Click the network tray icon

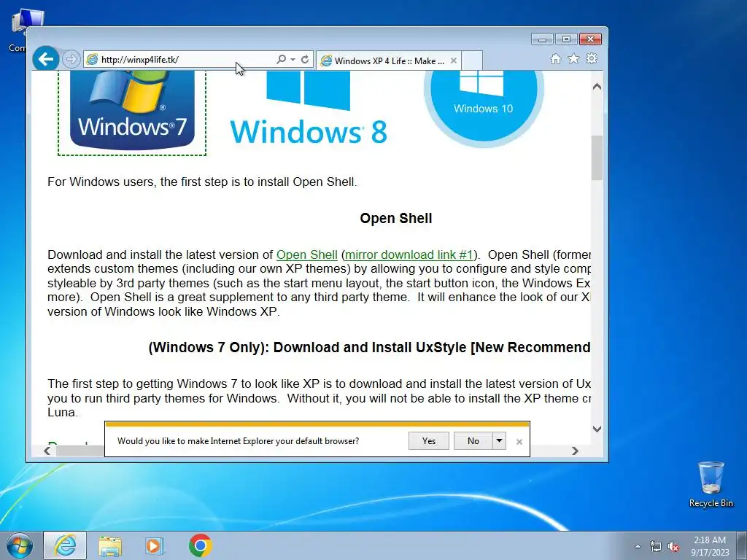(x=656, y=547)
